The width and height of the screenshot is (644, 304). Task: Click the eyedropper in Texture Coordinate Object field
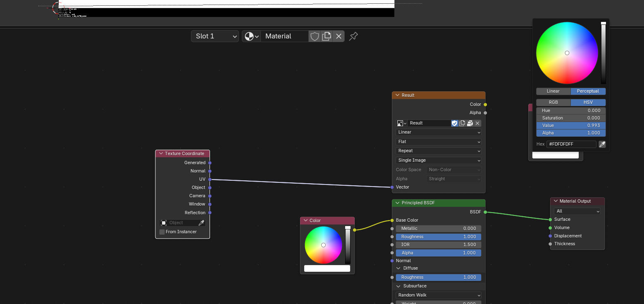pyautogui.click(x=201, y=223)
